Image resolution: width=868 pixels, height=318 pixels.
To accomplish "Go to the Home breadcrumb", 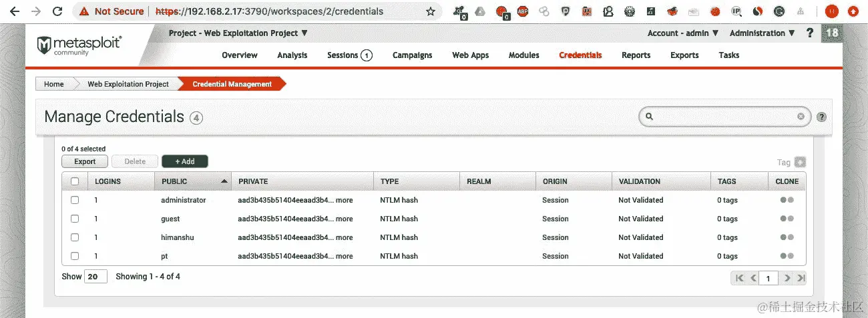I will pos(54,84).
